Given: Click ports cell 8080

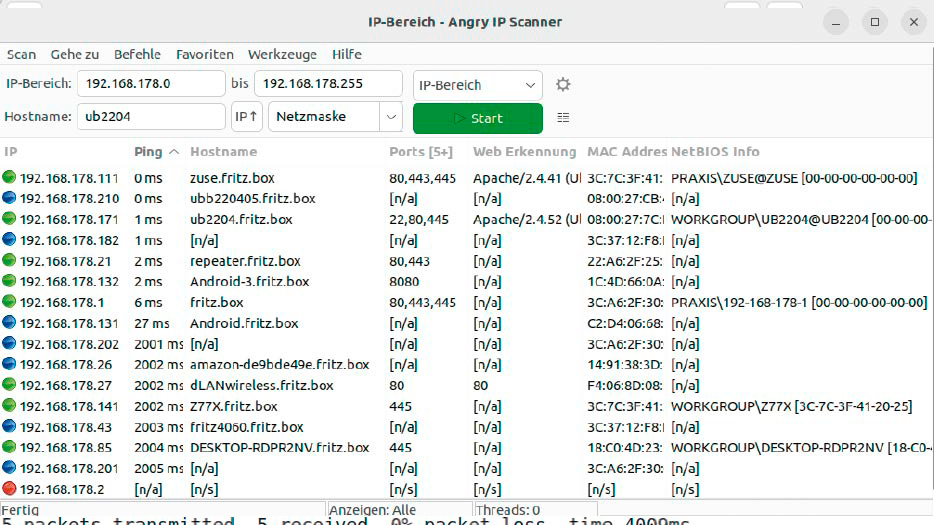Looking at the screenshot, I should [x=404, y=281].
